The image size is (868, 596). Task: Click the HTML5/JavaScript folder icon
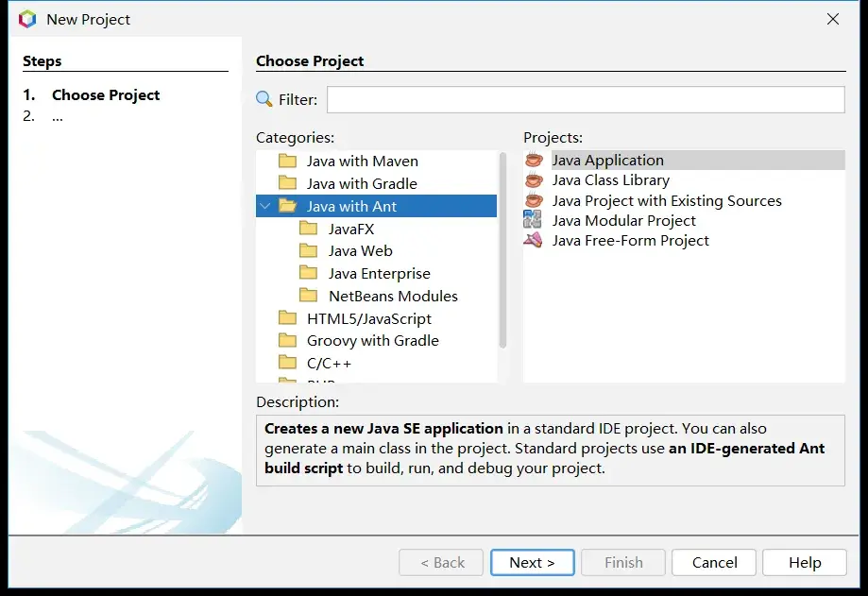(x=287, y=318)
